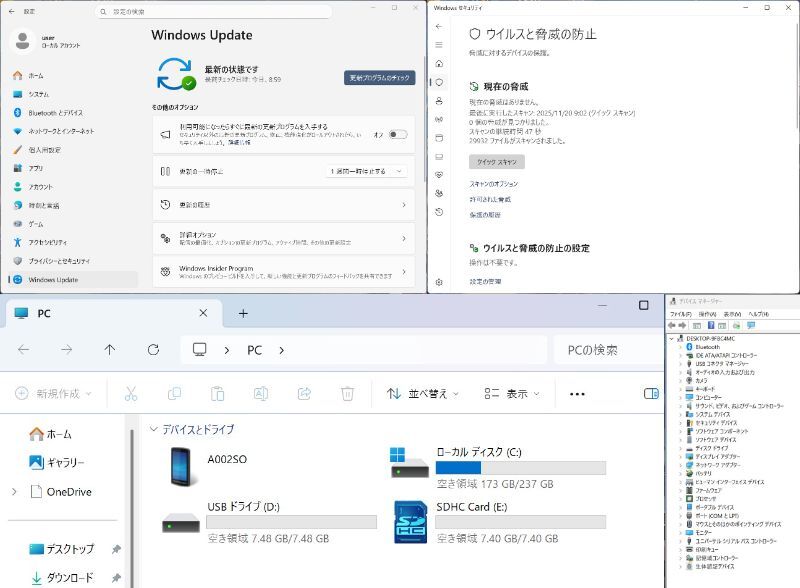Open プライバシーとセキュリティ in Settings sidebar
Screen dimensions: 800x588
(x=73, y=261)
